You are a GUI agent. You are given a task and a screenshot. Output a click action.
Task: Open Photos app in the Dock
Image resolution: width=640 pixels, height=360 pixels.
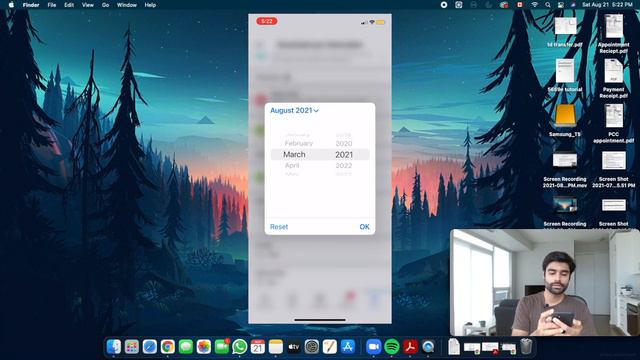point(204,347)
